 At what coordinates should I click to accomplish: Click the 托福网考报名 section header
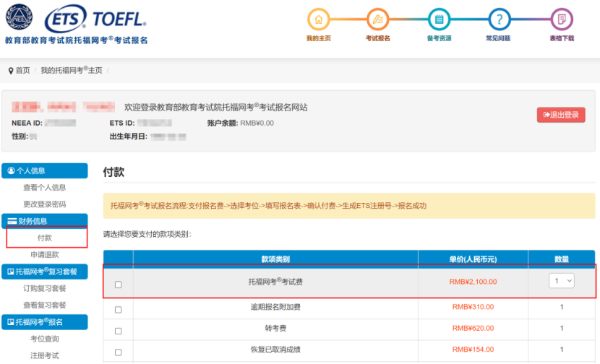click(44, 322)
